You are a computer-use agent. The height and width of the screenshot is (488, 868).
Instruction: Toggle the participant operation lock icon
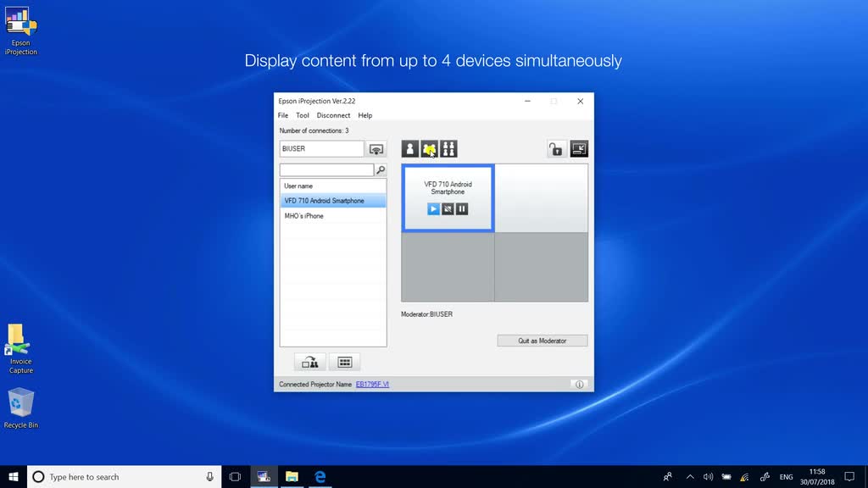(x=555, y=149)
